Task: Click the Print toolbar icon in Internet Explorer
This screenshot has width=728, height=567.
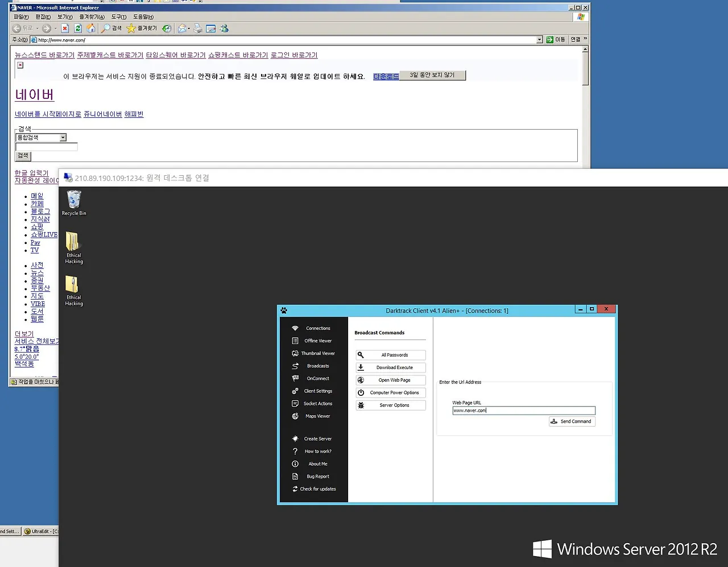Action: (198, 28)
